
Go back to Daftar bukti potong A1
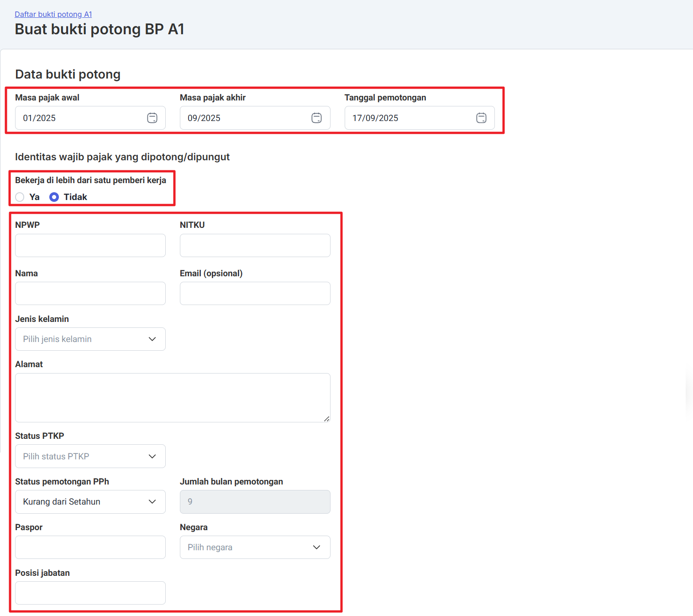(53, 14)
